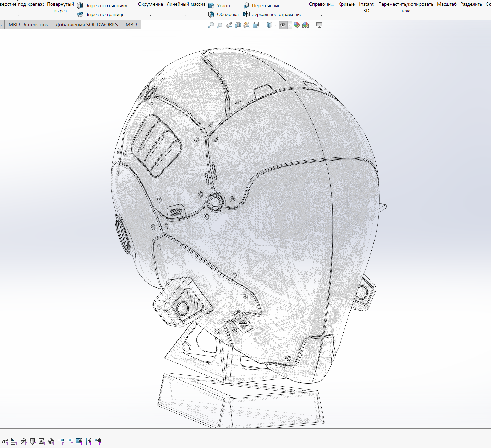The width and height of the screenshot is (491, 448).
Task: Expand the Линейный массив dropdown arrow
Action: click(x=186, y=15)
